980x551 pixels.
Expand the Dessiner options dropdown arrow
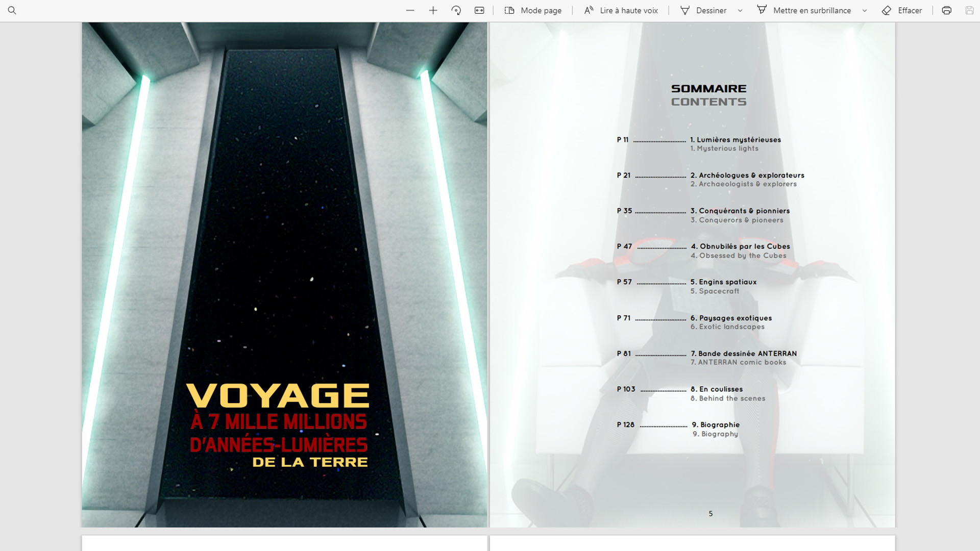coord(740,10)
